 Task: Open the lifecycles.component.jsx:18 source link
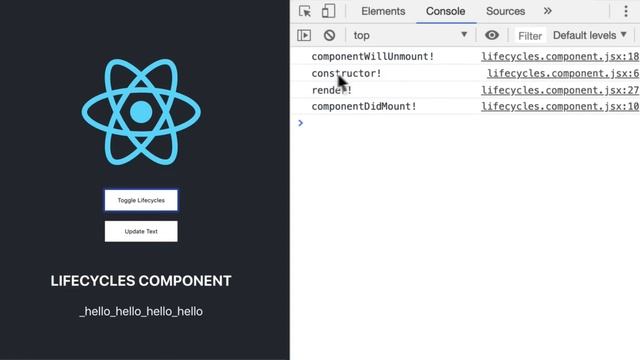click(560, 57)
